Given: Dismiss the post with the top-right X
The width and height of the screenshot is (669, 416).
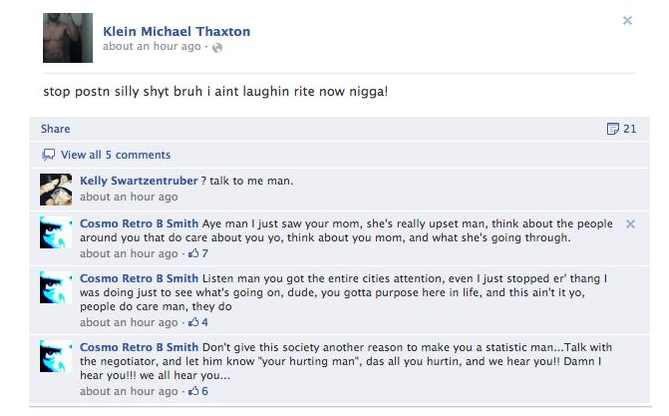Looking at the screenshot, I should [x=627, y=20].
